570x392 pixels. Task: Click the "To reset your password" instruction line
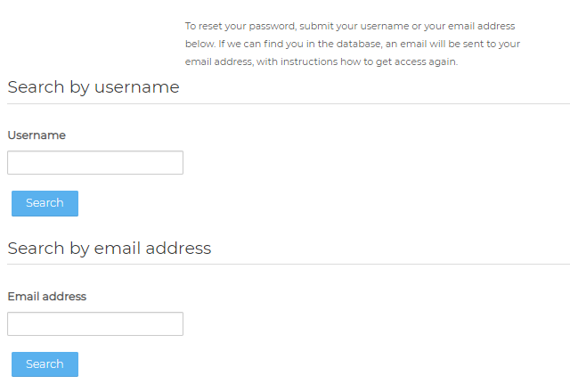[349, 27]
